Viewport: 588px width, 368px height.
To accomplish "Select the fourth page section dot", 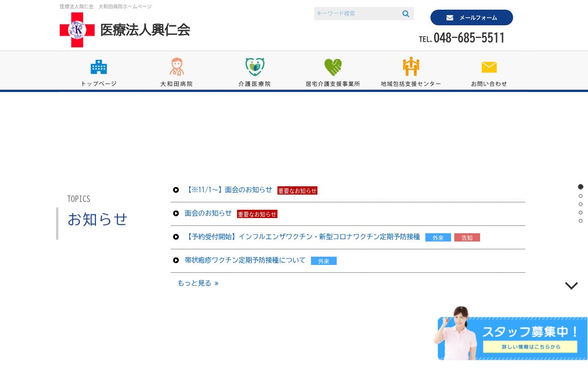I will coord(581,213).
